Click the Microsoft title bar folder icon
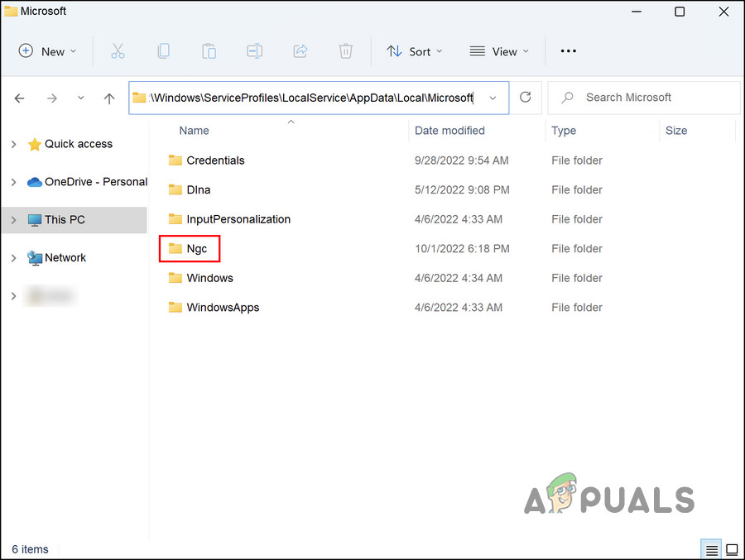Image resolution: width=745 pixels, height=560 pixels. point(11,11)
